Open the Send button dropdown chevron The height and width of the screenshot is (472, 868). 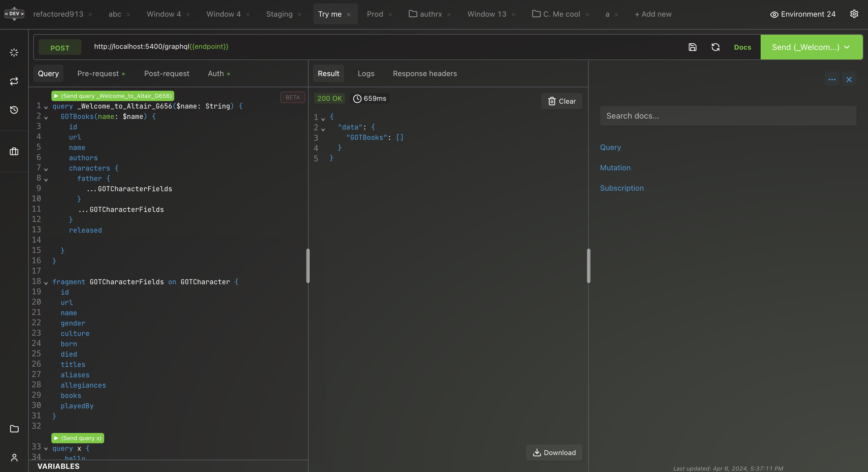coord(847,47)
